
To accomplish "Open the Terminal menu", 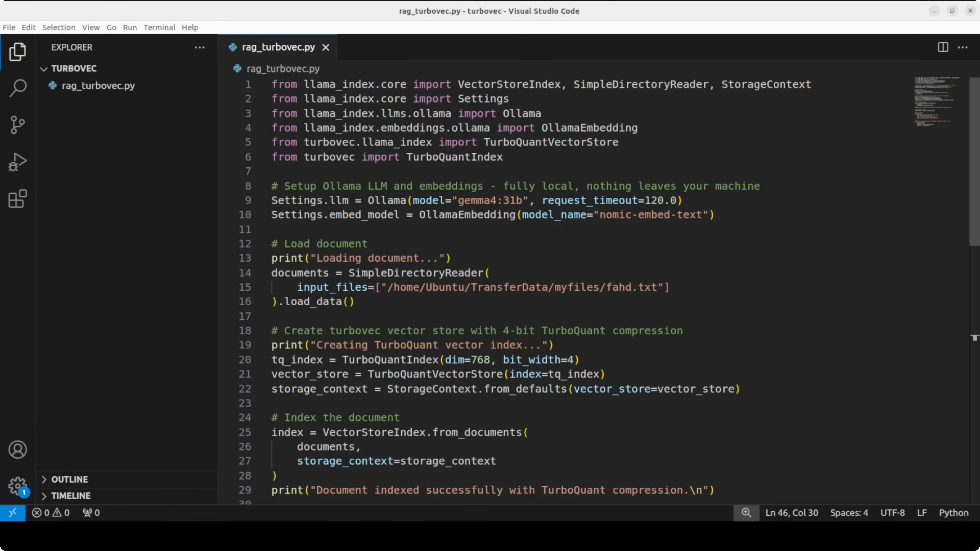I will coord(159,27).
